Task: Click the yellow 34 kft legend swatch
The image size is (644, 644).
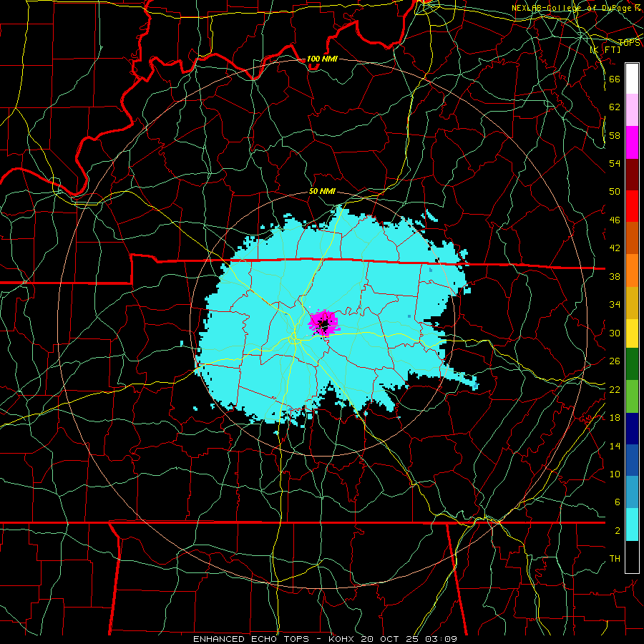Action: tap(632, 333)
